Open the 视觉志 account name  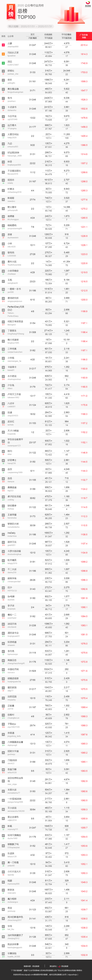11,180
